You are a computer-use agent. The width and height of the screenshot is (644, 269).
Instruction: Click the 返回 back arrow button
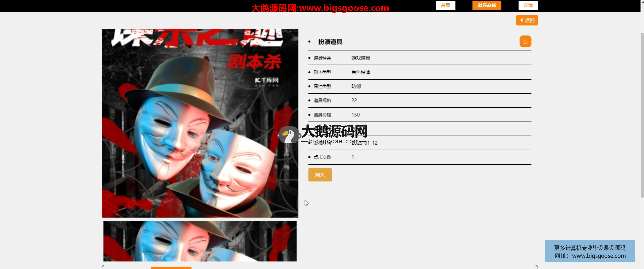tap(527, 20)
